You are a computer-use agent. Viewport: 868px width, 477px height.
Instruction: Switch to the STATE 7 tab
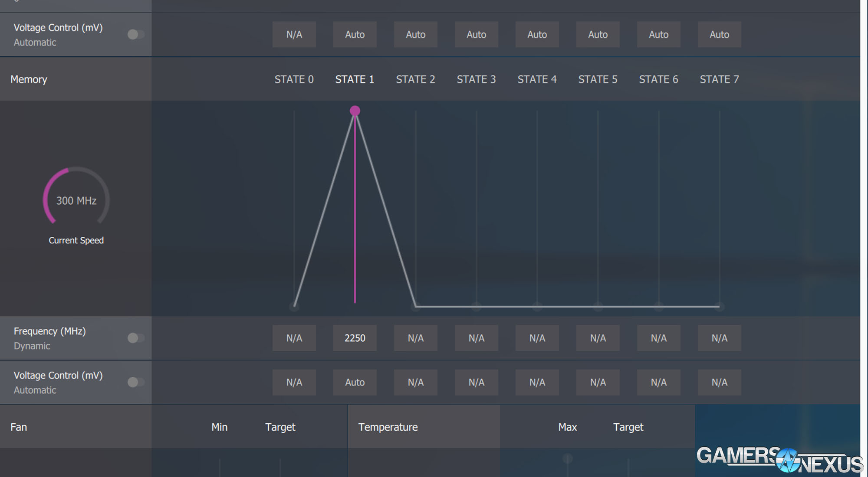[719, 79]
